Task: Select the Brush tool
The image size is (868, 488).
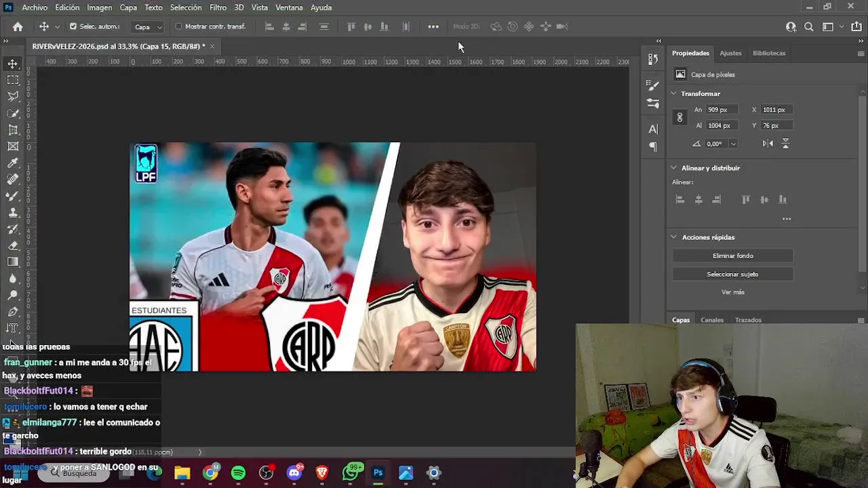Action: (x=13, y=196)
